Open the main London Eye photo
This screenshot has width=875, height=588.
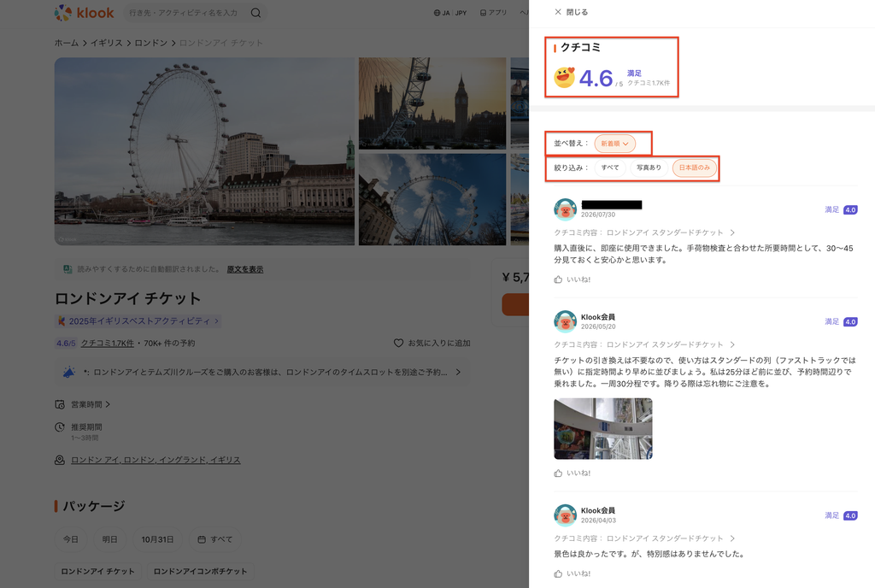(x=204, y=151)
